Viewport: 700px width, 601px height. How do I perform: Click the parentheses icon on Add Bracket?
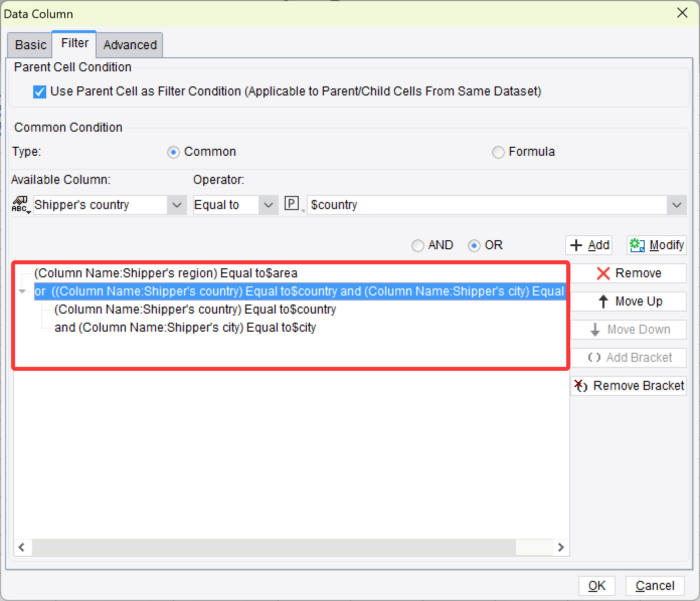click(x=594, y=357)
